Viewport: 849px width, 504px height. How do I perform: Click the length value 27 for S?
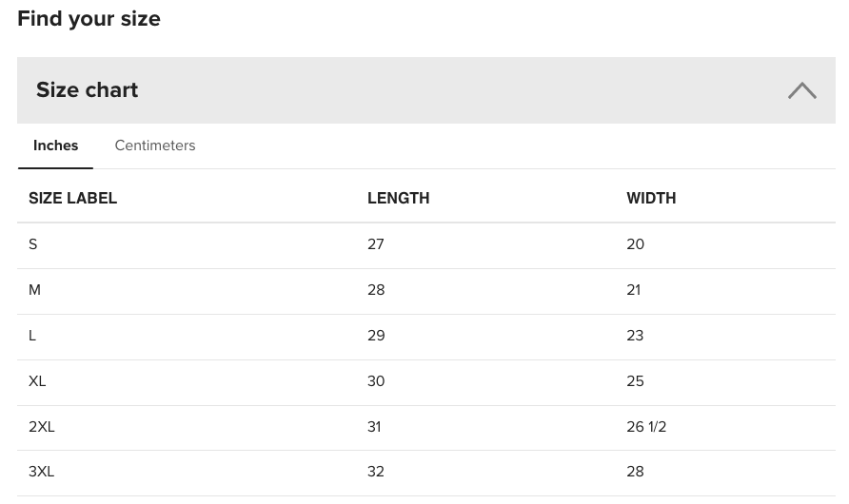[x=376, y=244]
